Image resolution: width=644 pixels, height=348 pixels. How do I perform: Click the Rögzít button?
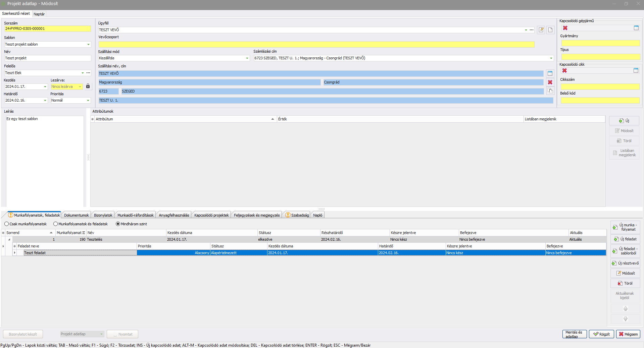coord(601,334)
